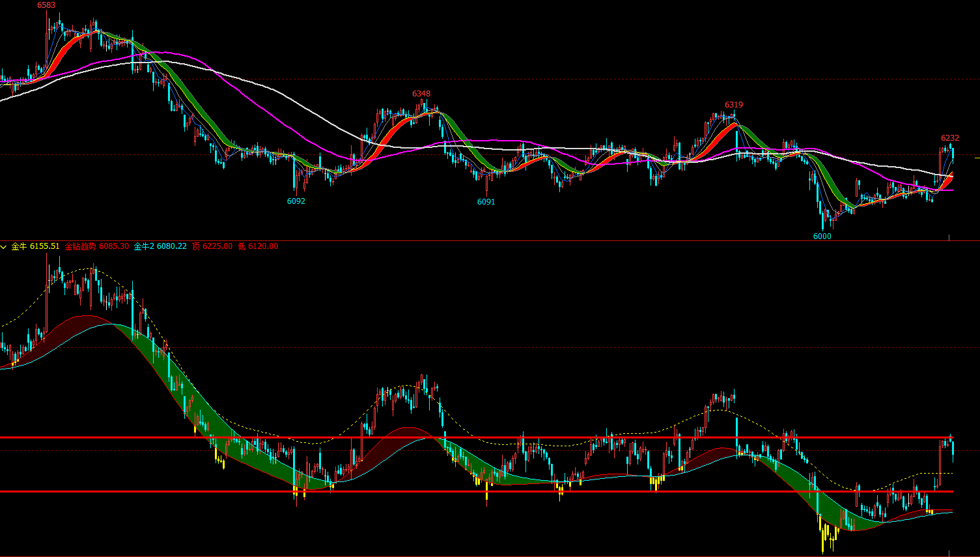This screenshot has height=557, width=980.
Task: Click the yellow price tick at right edge
Action: point(977,158)
